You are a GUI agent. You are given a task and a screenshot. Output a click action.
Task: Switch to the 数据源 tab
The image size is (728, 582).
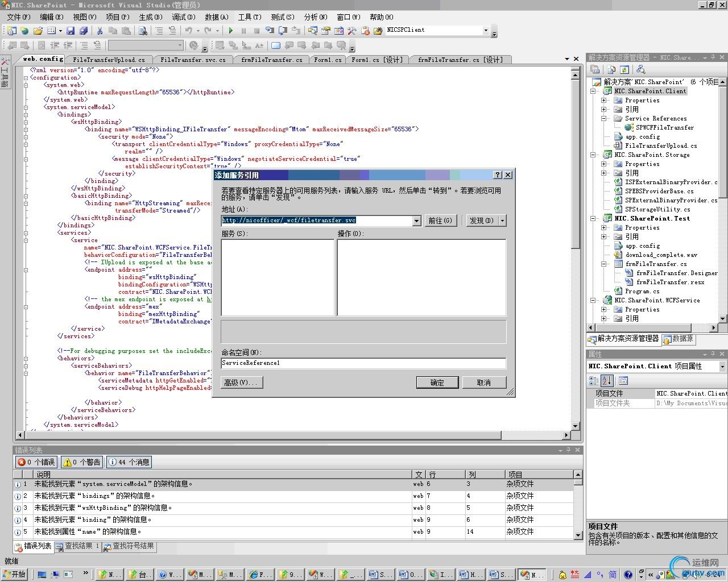[678, 339]
